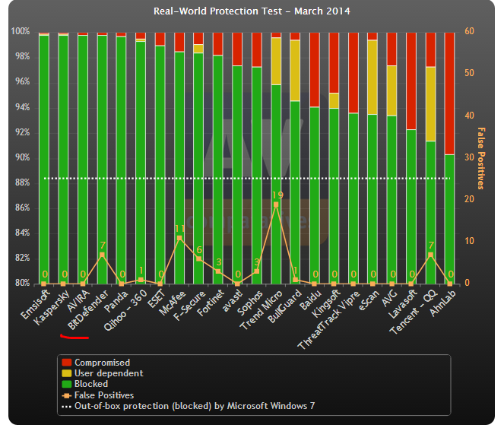Click the 88% tick on left axis
The image size is (504, 428).
pyautogui.click(x=22, y=182)
